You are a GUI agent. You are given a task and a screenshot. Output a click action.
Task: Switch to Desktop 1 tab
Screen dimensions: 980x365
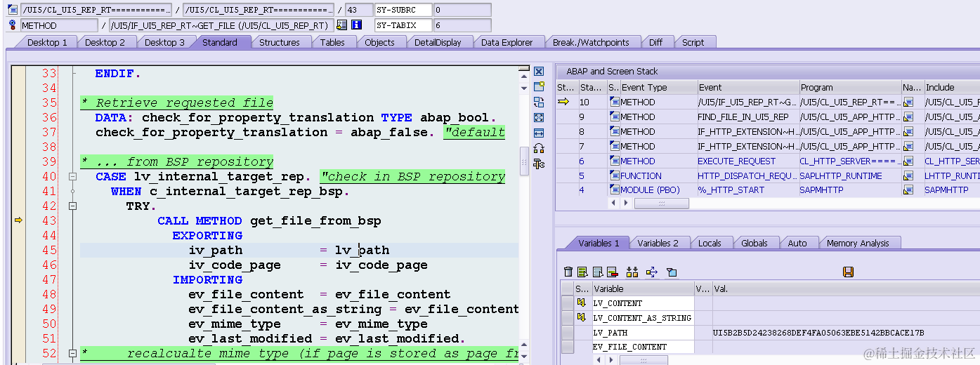(x=47, y=42)
